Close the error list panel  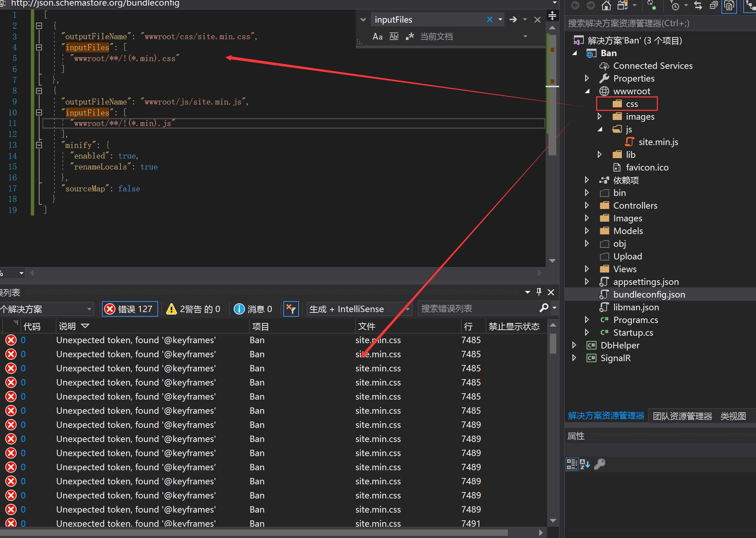click(x=551, y=292)
